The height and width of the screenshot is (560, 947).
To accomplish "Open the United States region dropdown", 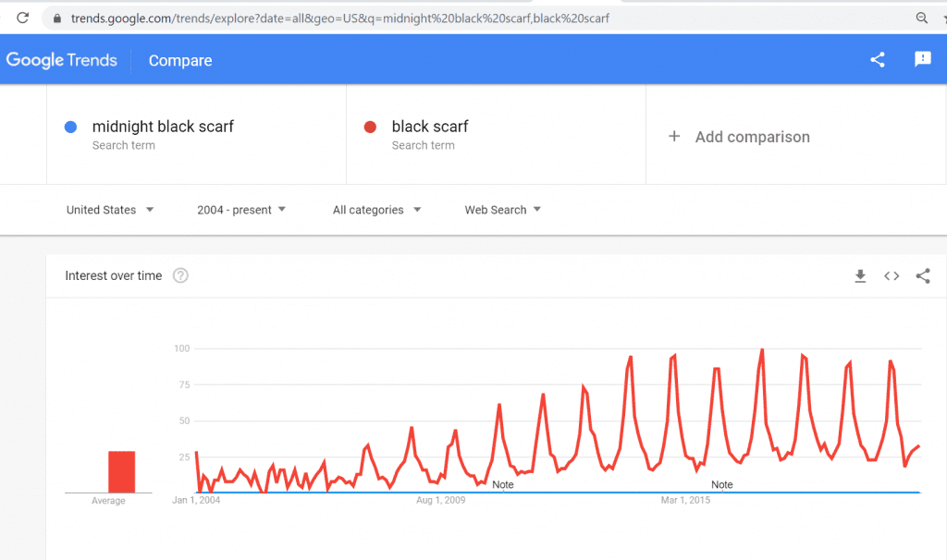I will coord(109,210).
